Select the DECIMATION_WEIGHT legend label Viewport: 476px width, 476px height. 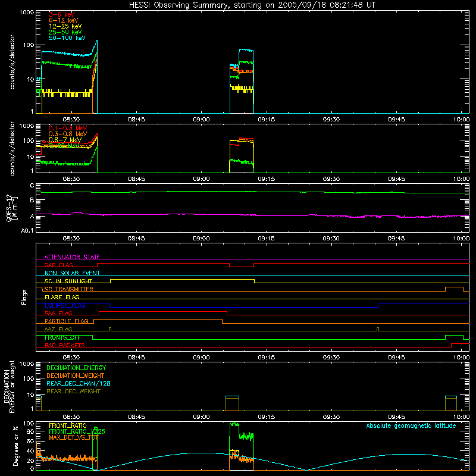coord(76,375)
